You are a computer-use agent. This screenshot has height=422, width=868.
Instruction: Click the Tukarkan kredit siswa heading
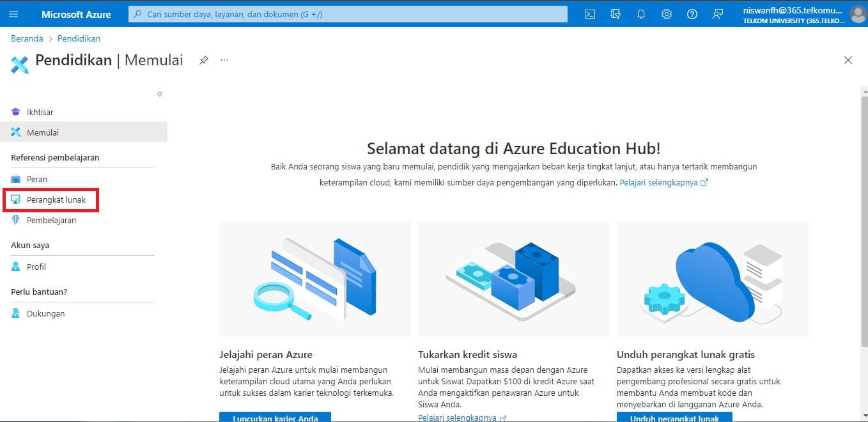coord(468,354)
